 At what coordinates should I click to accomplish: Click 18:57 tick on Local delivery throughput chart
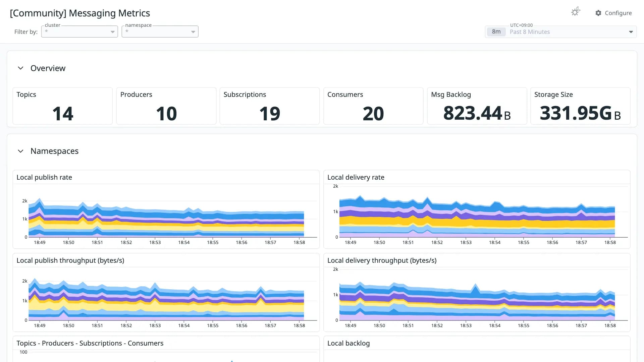(x=581, y=325)
